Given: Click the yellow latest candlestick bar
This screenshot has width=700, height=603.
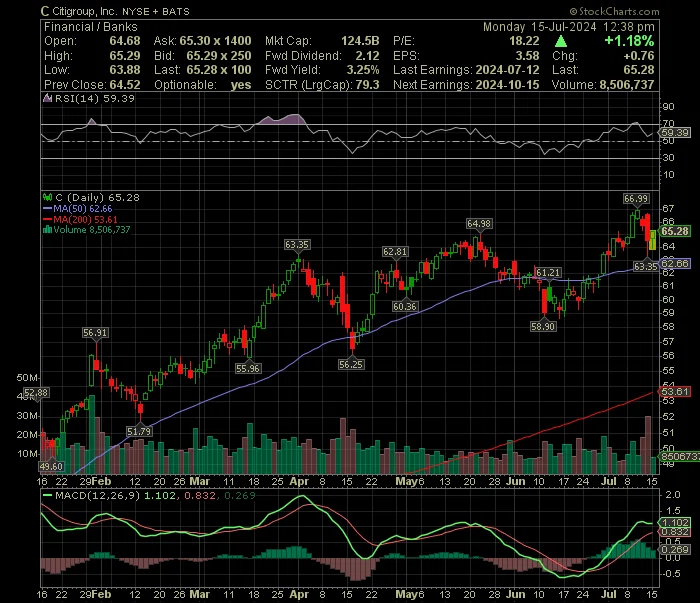Looking at the screenshot, I should 653,240.
